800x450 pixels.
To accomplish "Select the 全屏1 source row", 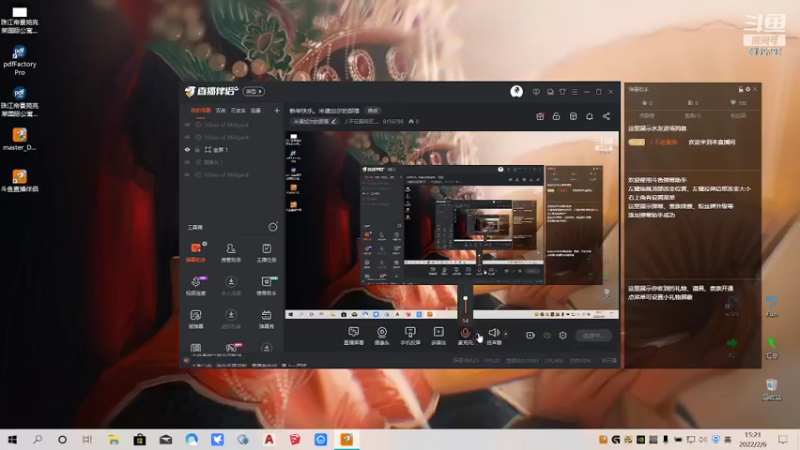I will click(x=232, y=149).
